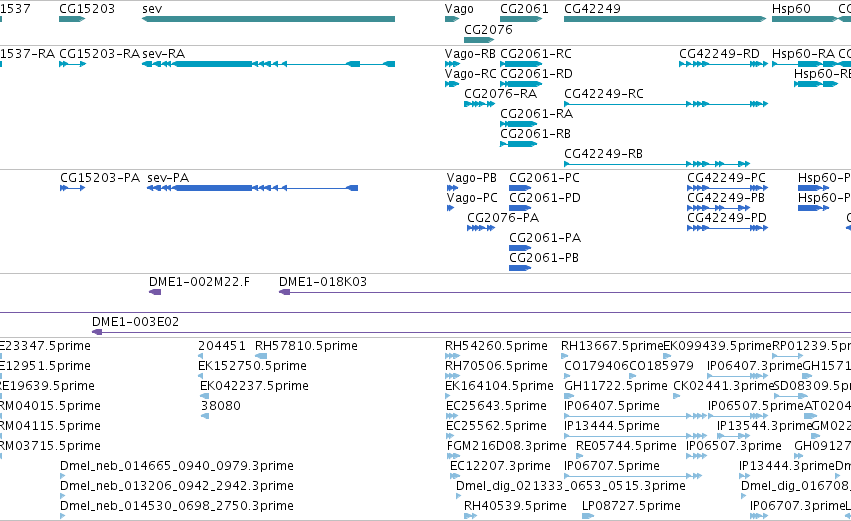Select the DME1-002M22.F clone label
Screen dimensions: 851x521
(200, 282)
